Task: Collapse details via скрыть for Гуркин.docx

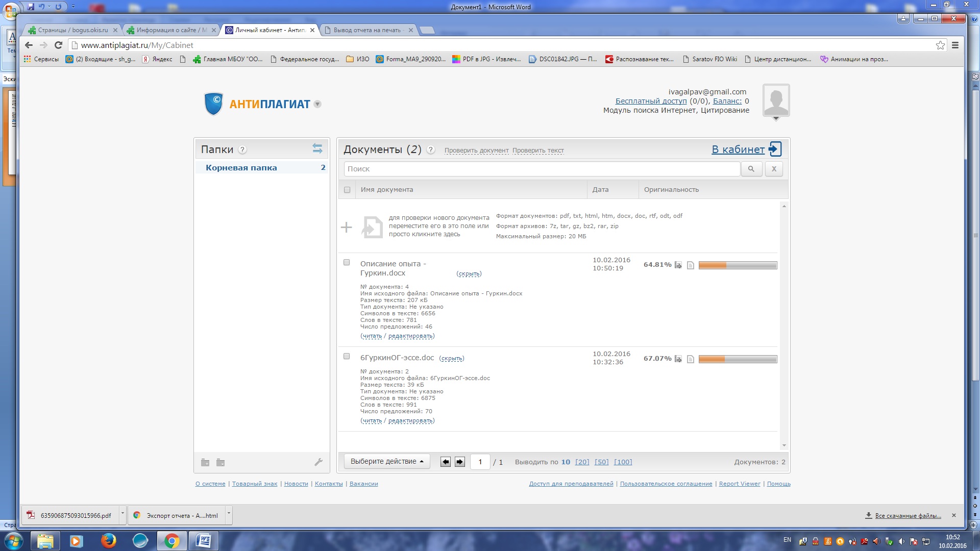Action: coord(469,274)
